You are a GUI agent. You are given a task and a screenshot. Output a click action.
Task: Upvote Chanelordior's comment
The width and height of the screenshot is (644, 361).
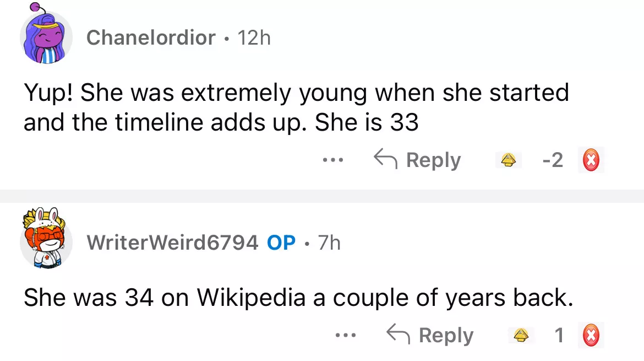pos(508,160)
